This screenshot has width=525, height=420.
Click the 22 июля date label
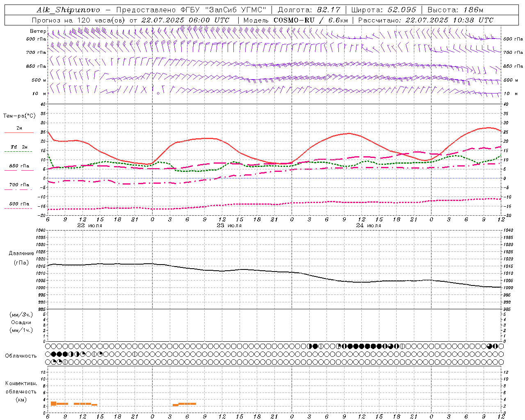pos(90,226)
